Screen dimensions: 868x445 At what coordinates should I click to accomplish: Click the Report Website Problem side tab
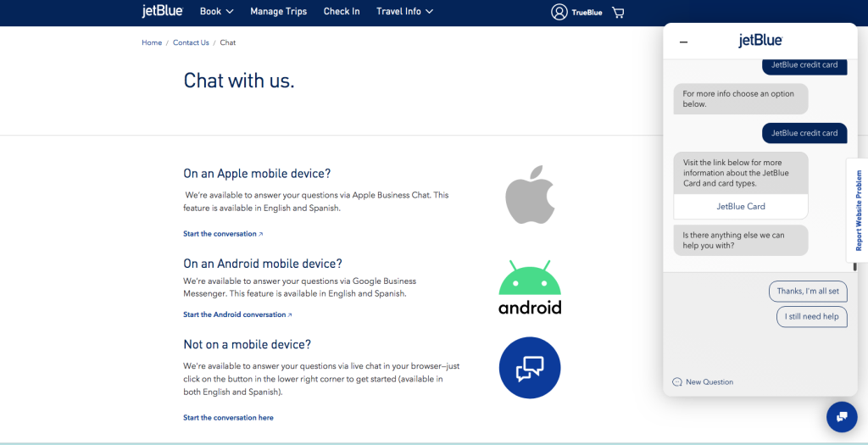pyautogui.click(x=858, y=210)
